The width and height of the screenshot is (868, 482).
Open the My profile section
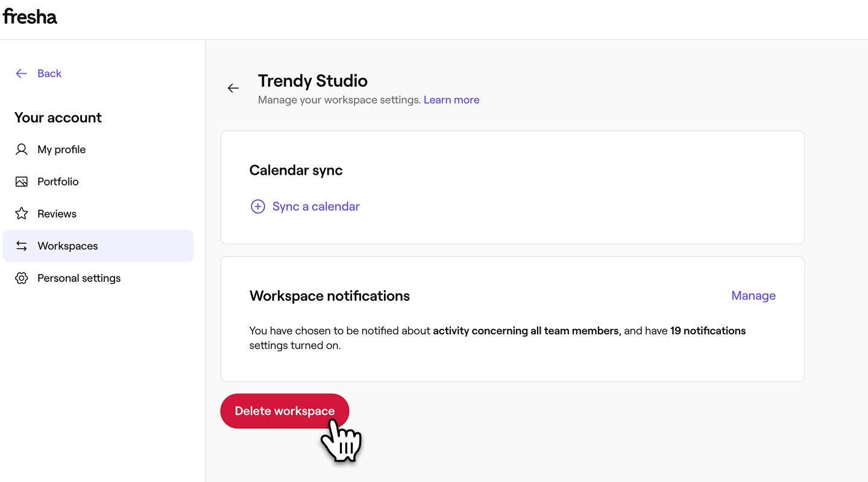(61, 149)
